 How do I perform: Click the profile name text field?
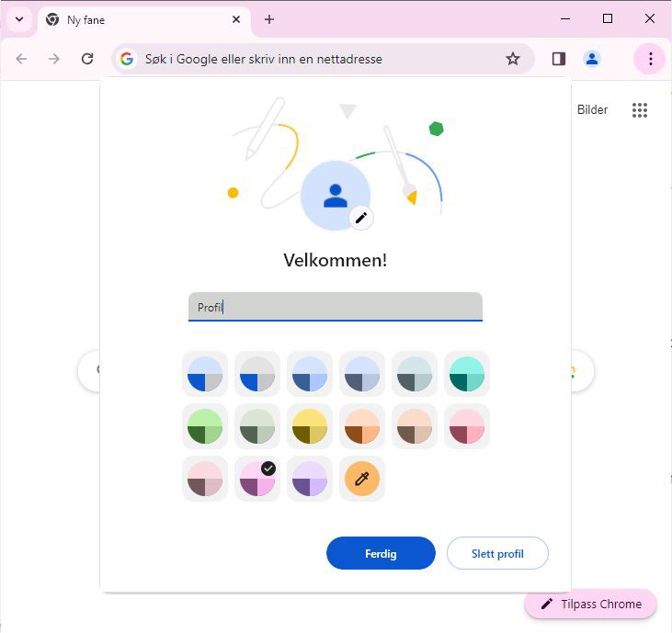click(336, 307)
